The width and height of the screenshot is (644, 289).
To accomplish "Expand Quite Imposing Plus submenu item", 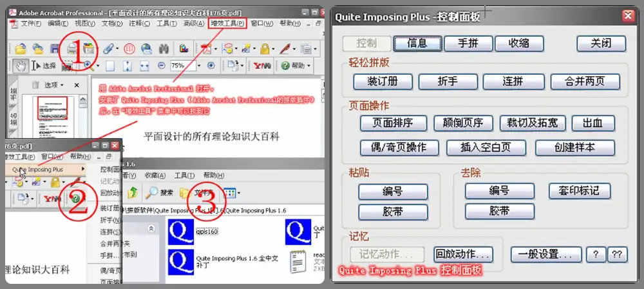I will (46, 169).
